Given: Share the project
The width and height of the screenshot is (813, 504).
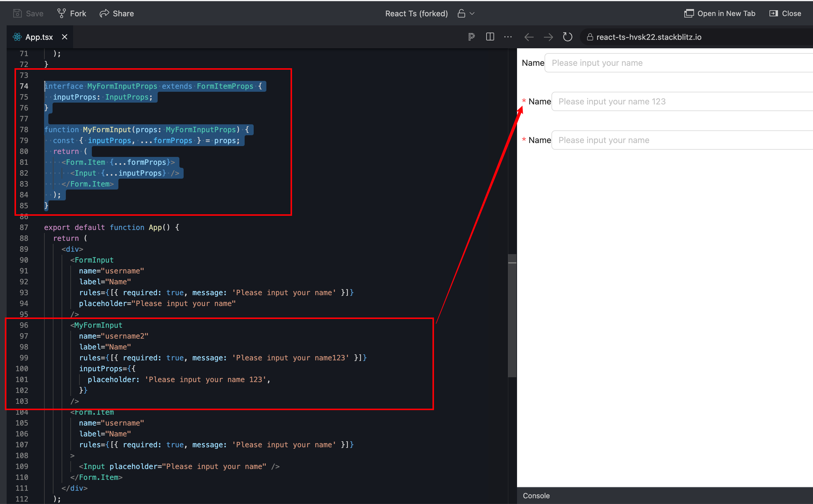Looking at the screenshot, I should coord(116,13).
